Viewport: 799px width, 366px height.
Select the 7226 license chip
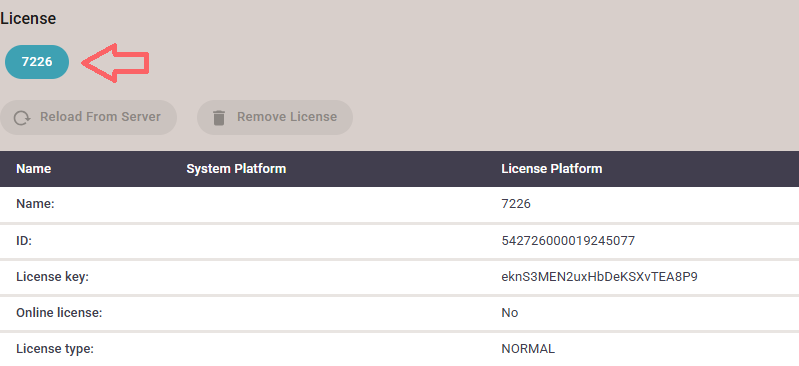point(37,62)
